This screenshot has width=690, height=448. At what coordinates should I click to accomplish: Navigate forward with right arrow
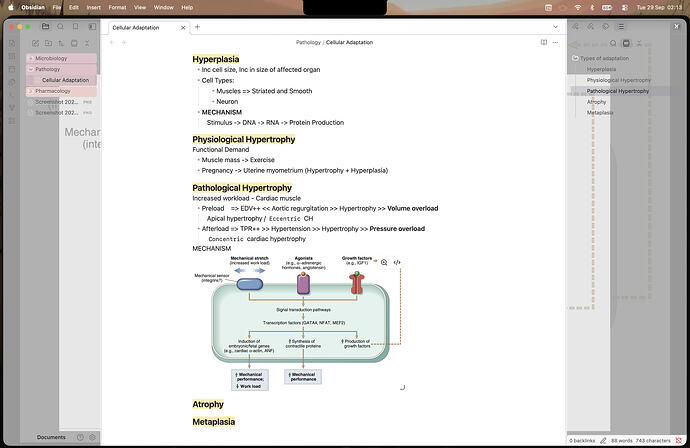(x=124, y=42)
